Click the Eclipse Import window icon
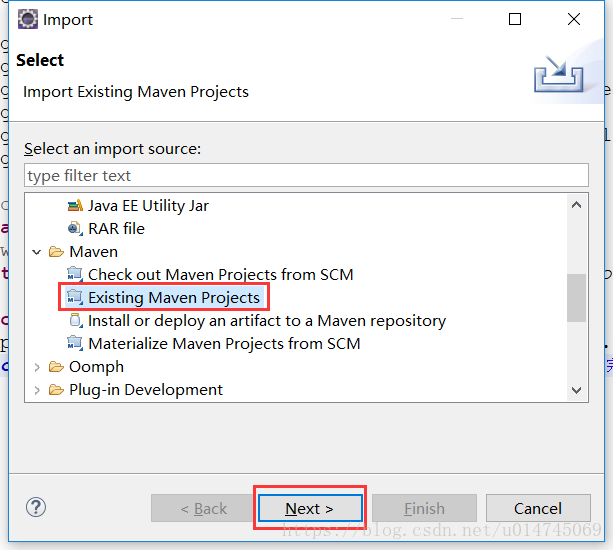Image resolution: width=613 pixels, height=550 pixels. tap(28, 19)
